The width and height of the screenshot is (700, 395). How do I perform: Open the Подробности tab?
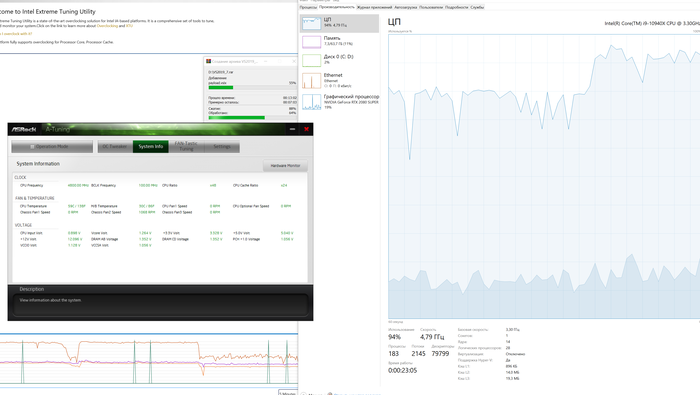[x=456, y=7]
